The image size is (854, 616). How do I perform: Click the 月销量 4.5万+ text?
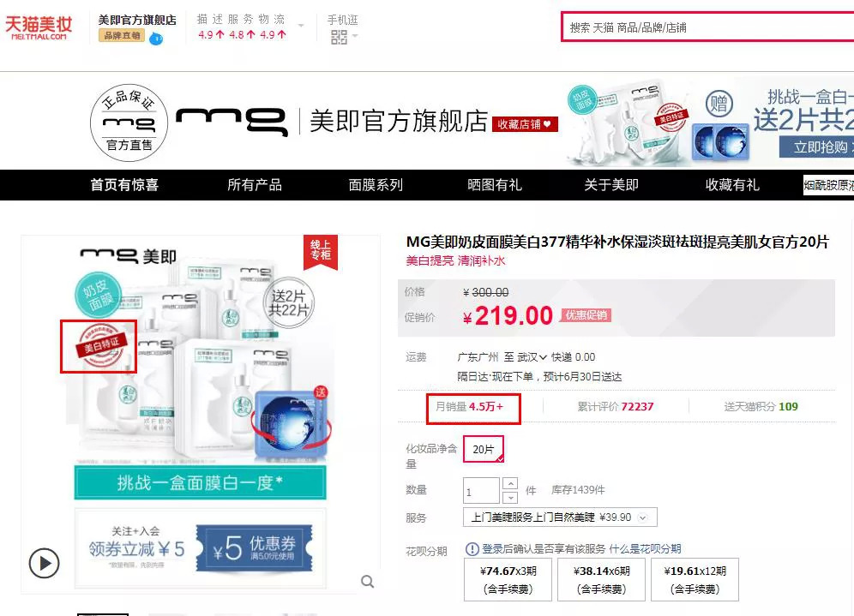tap(469, 406)
